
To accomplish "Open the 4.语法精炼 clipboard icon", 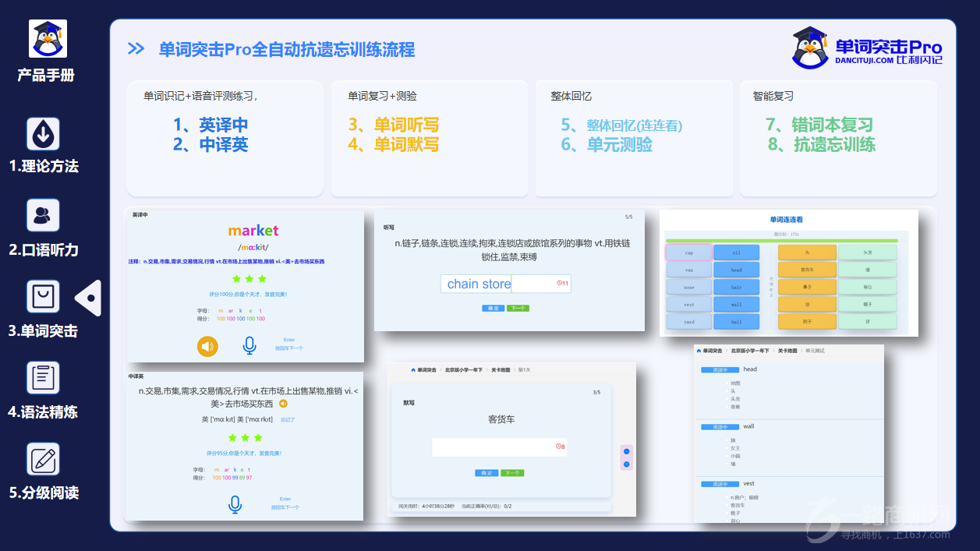I will [43, 378].
